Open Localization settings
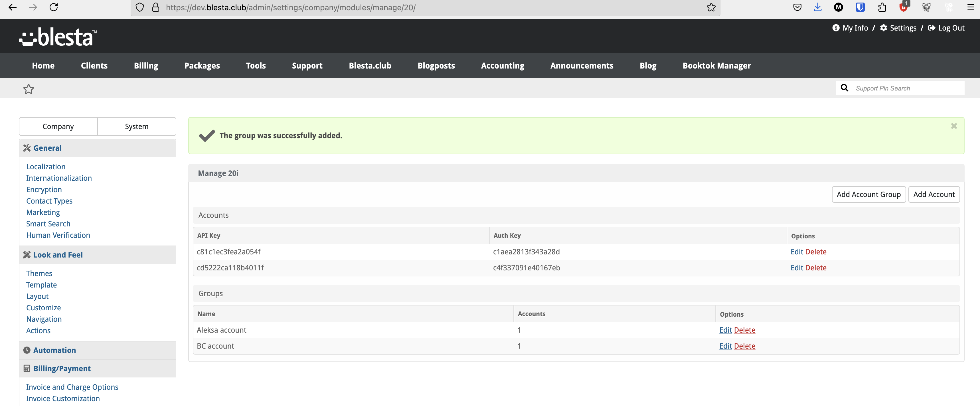 click(46, 167)
